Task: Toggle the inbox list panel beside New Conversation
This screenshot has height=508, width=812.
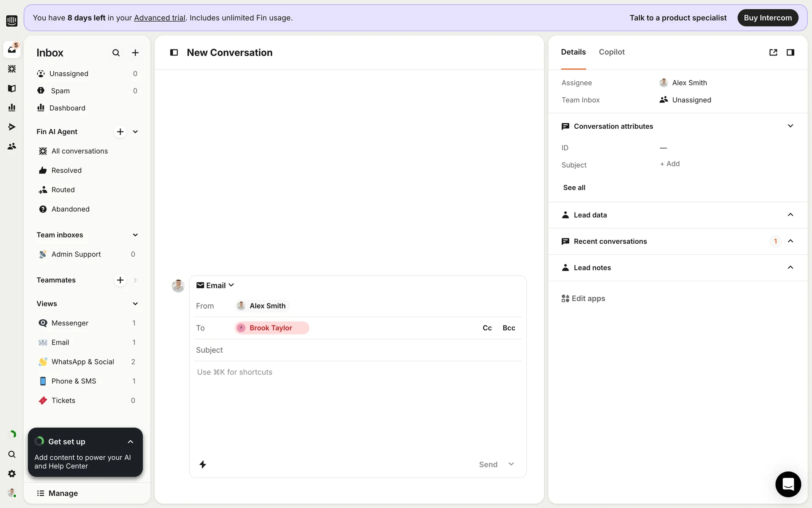Action: (x=174, y=52)
